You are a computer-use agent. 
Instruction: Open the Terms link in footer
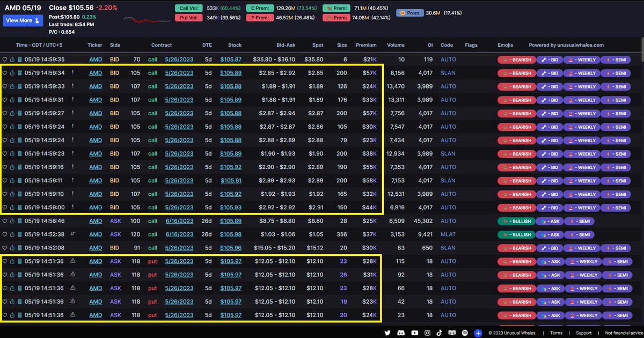point(556,333)
